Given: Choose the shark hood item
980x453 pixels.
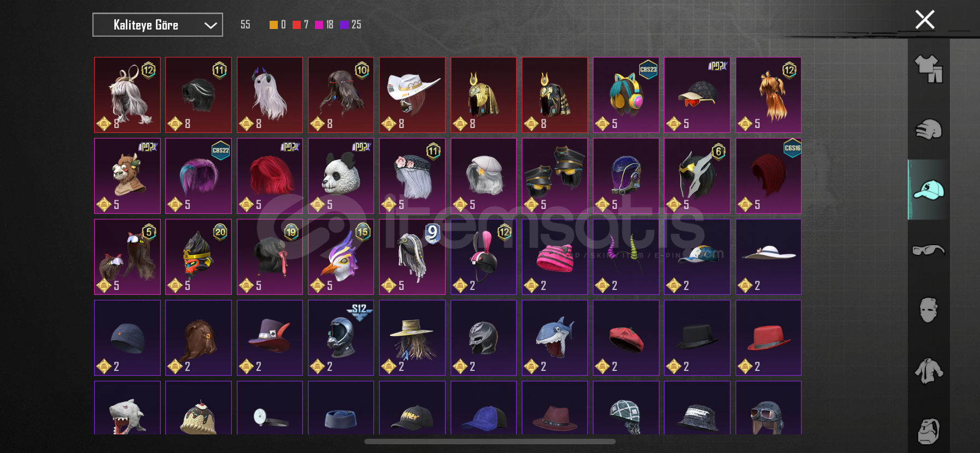Looking at the screenshot, I should [555, 338].
